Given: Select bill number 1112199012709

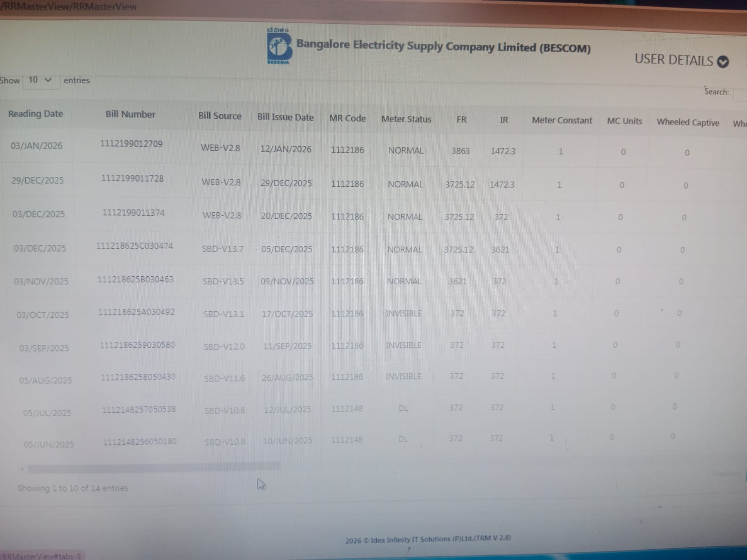Looking at the screenshot, I should (x=131, y=144).
